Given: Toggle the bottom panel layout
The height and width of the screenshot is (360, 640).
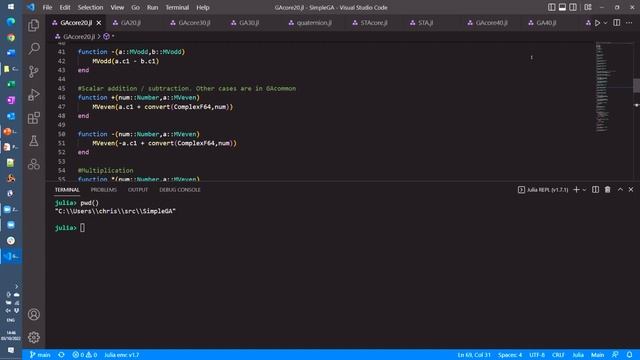Looking at the screenshot, I should tap(562, 7).
